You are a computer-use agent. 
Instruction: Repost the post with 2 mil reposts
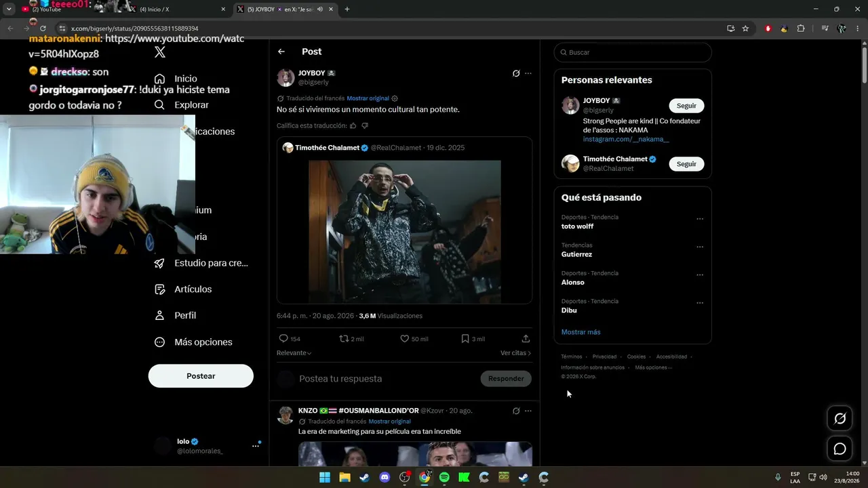point(351,339)
